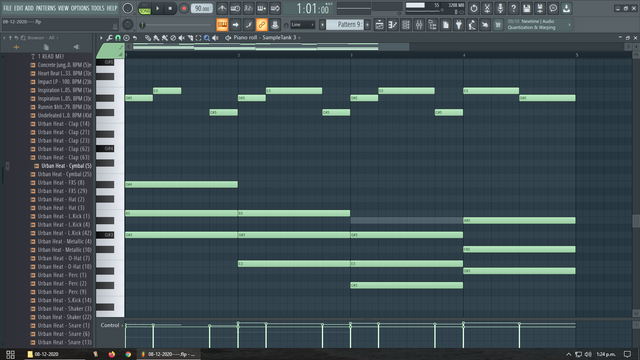Select the Draw pencil tool
Image resolution: width=640 pixels, height=360 pixels.
point(148,38)
